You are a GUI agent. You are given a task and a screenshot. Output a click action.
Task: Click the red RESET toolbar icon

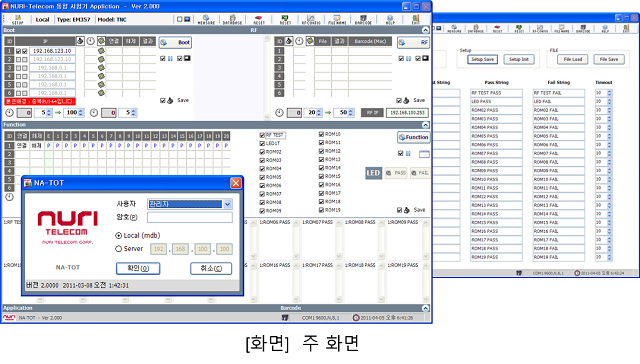[x=259, y=19]
